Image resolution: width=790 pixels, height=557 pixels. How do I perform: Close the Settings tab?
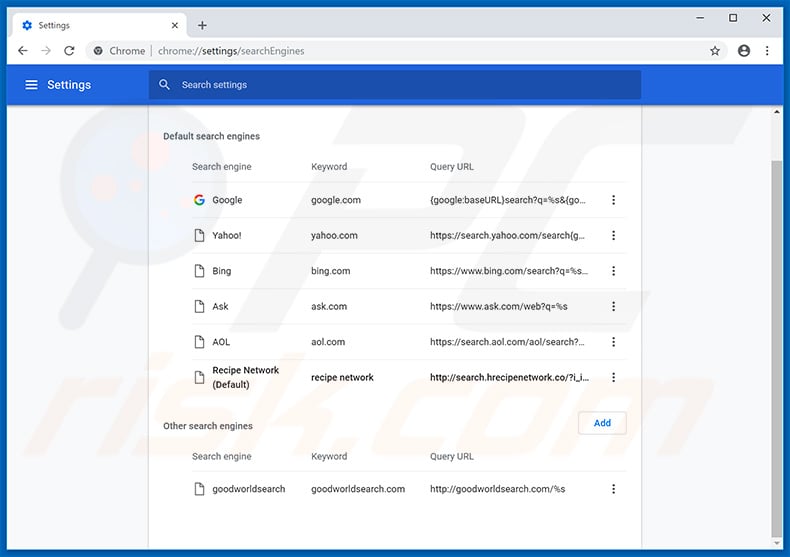(175, 25)
